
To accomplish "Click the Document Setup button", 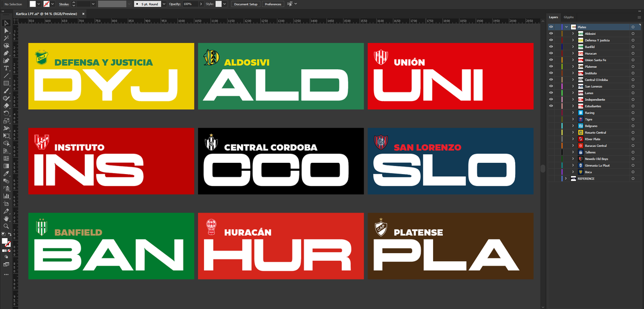I will click(x=245, y=4).
